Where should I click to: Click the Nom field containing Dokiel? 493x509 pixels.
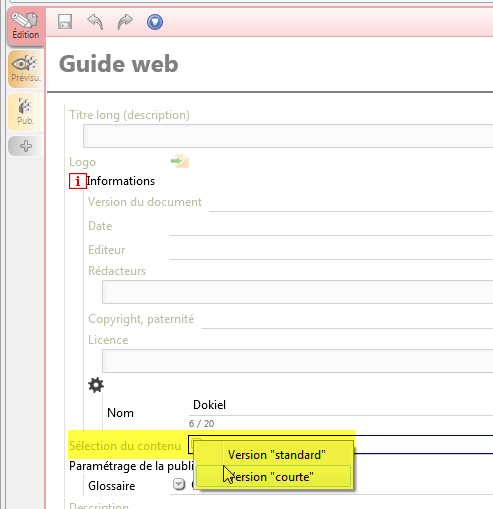click(x=341, y=405)
